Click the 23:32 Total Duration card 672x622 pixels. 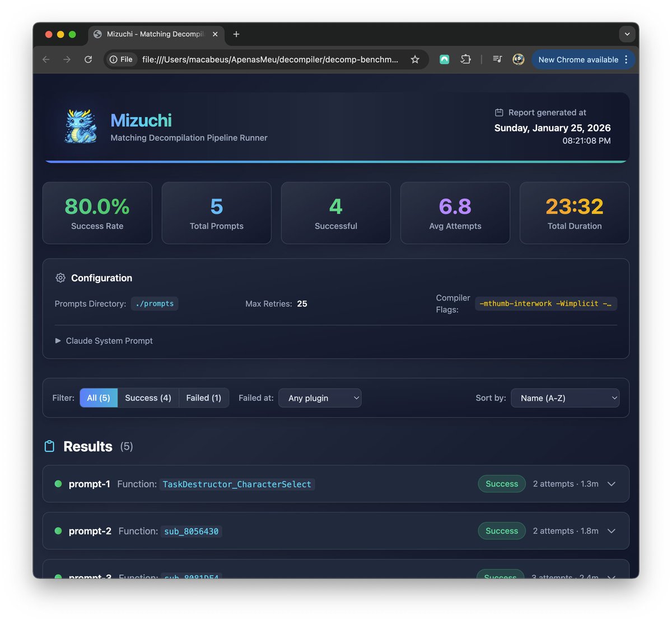[x=575, y=213]
